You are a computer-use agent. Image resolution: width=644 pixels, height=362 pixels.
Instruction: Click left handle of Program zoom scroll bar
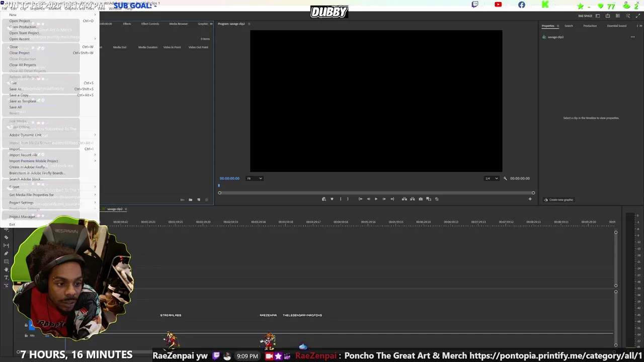pos(220,193)
